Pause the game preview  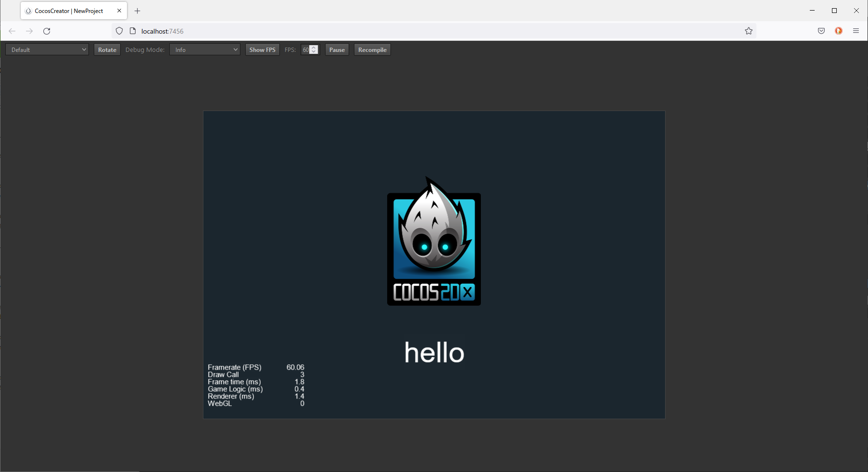337,50
